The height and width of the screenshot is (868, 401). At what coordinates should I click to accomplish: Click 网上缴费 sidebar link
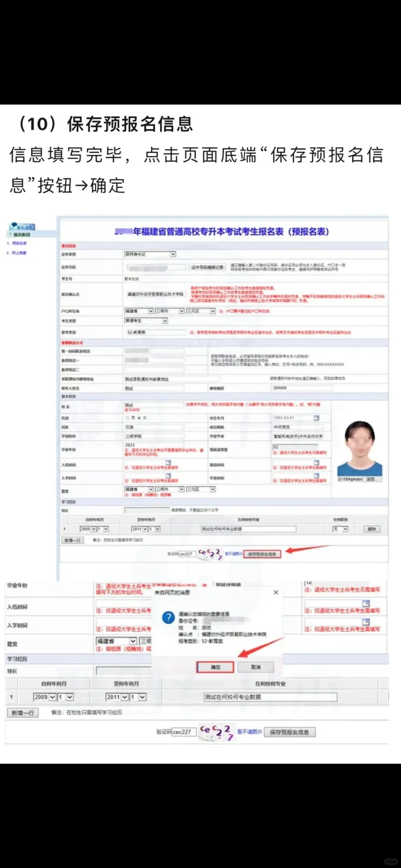click(19, 253)
